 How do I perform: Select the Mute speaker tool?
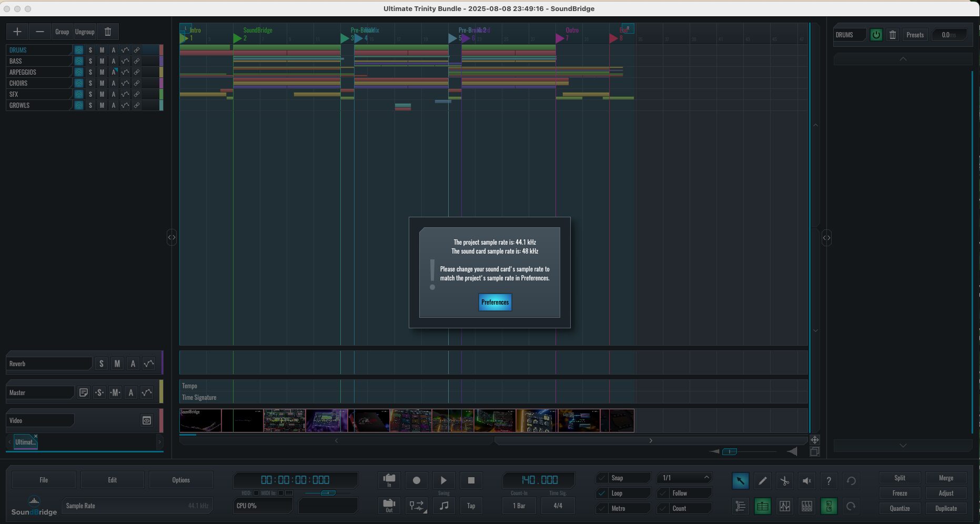pos(806,480)
